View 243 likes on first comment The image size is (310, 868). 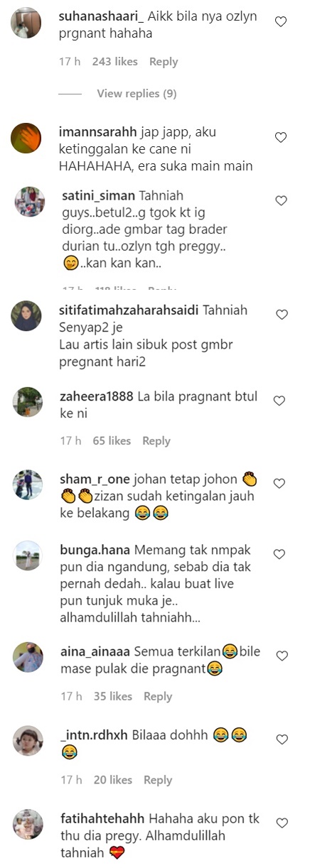point(114,62)
